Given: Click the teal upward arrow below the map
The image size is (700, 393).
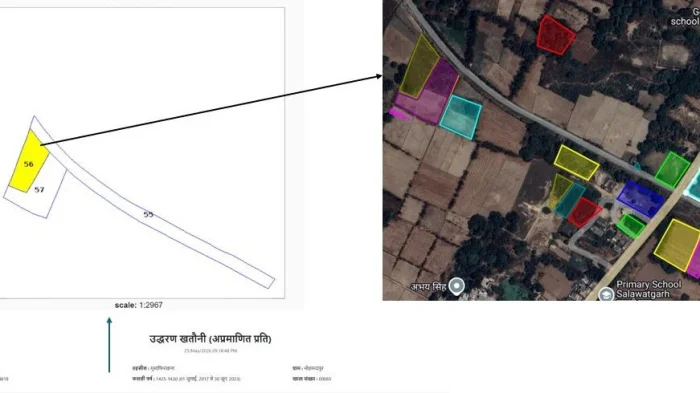Looking at the screenshot, I should 109,344.
